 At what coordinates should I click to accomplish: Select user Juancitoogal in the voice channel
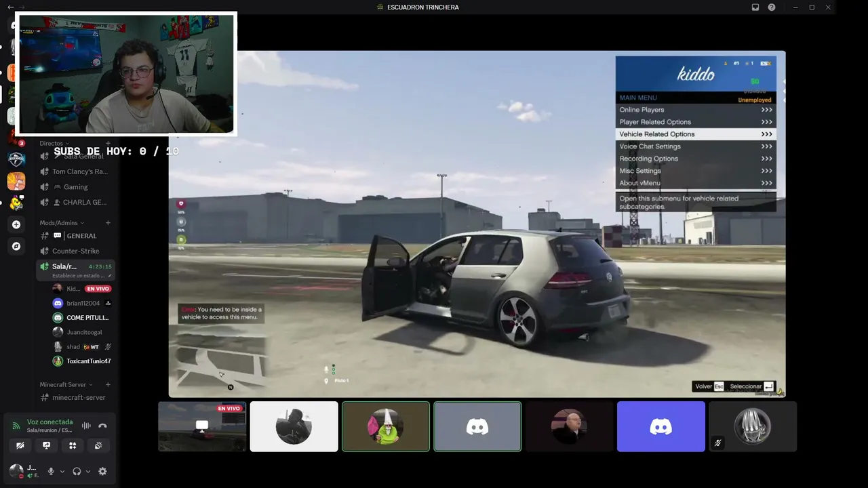(x=81, y=332)
